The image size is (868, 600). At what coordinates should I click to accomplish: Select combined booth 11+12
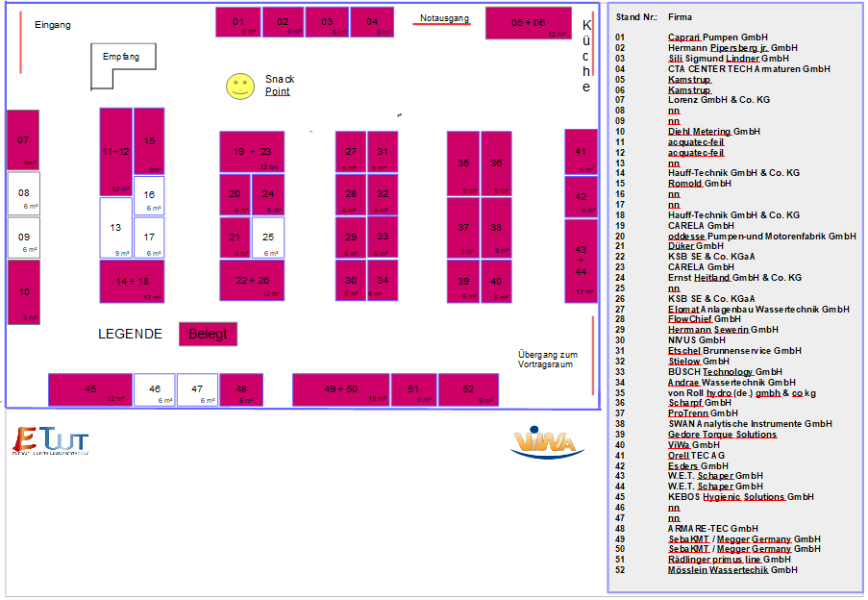[115, 152]
